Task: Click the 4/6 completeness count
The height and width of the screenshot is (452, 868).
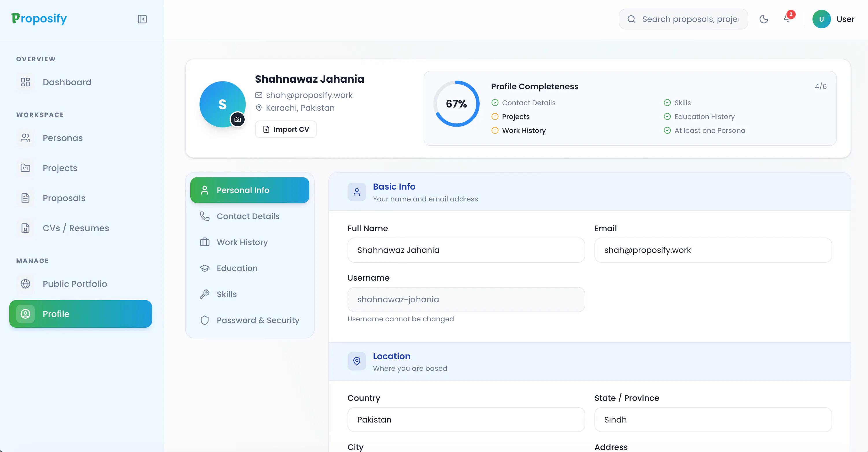Action: pos(821,87)
